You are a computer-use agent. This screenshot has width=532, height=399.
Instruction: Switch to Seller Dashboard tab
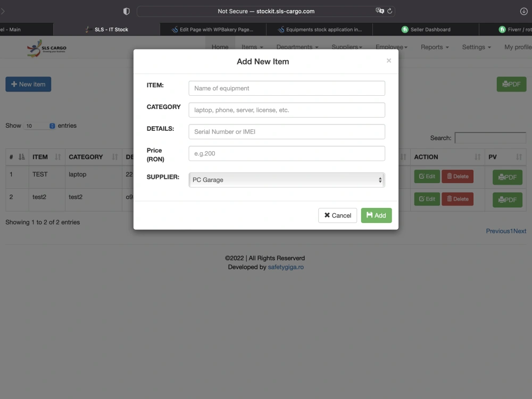pyautogui.click(x=426, y=29)
